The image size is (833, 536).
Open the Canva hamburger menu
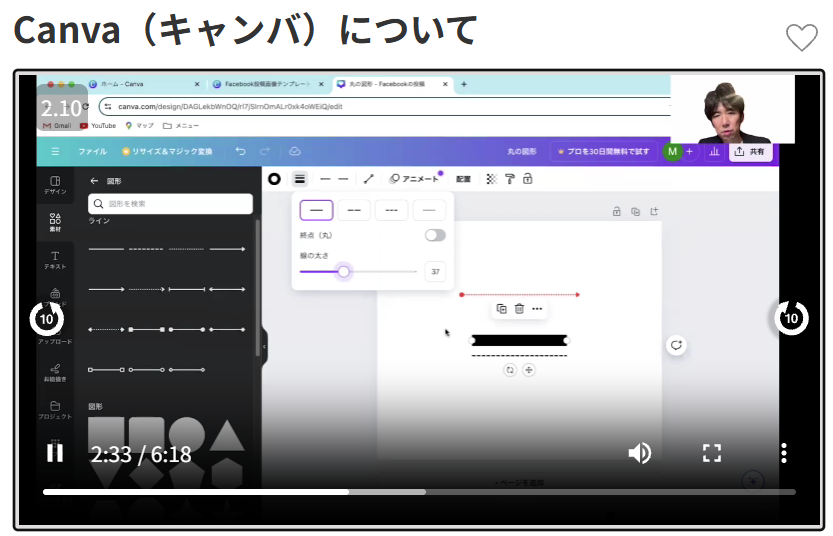pyautogui.click(x=55, y=151)
